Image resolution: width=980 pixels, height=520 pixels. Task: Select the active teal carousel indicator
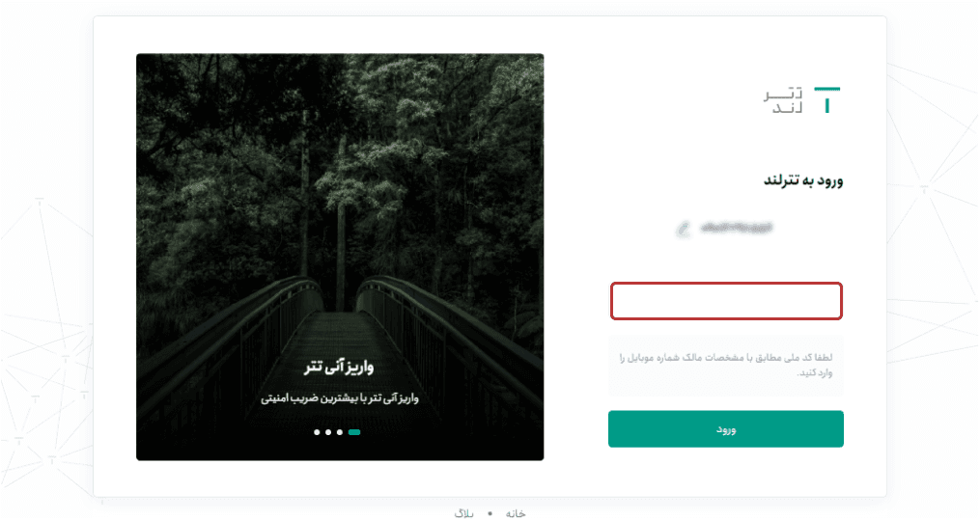(x=354, y=432)
